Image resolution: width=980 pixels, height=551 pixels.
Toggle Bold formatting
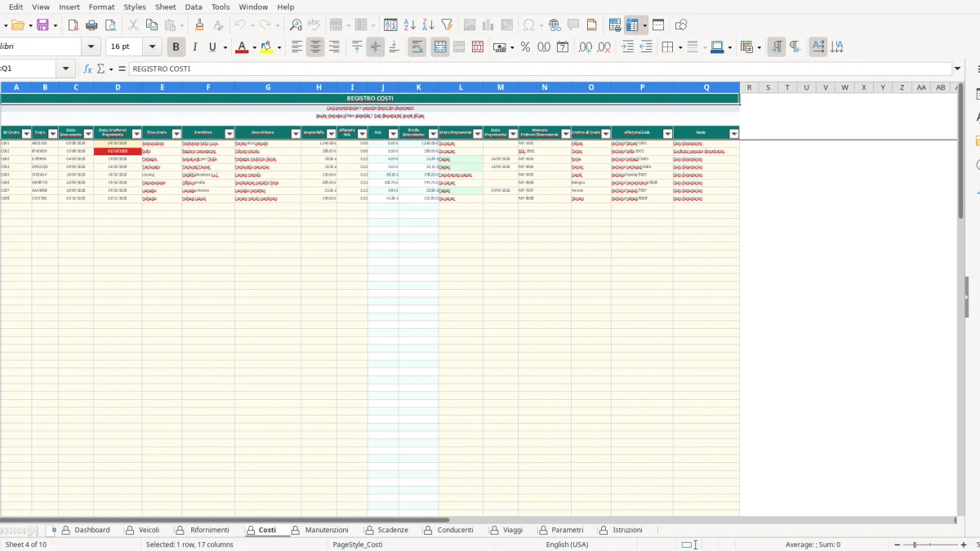176,47
